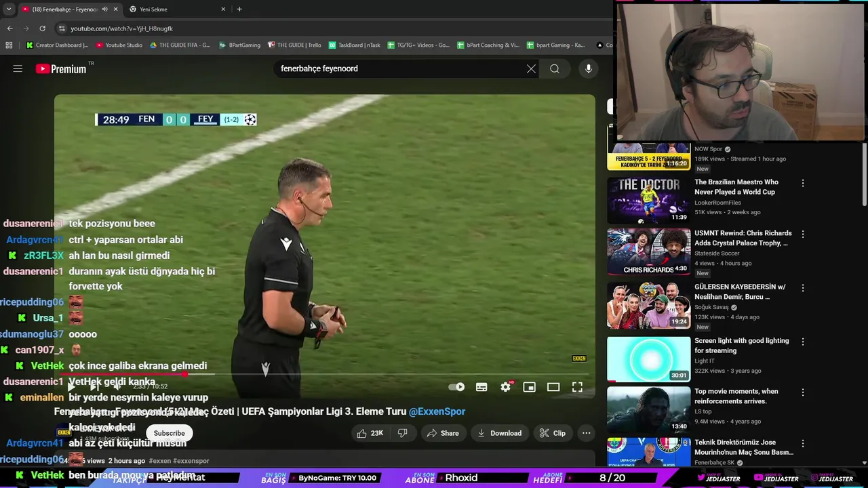Open options for GÜLERSEN KAYBEDERSİN video
The height and width of the screenshot is (488, 868).
[x=803, y=287]
